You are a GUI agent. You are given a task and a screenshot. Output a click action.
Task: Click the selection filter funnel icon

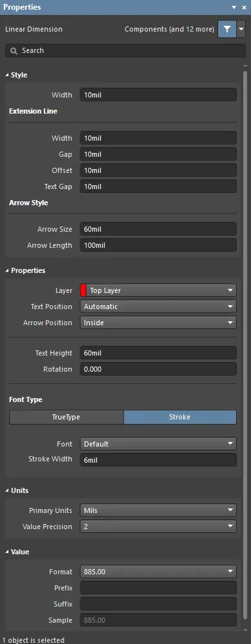click(x=227, y=30)
